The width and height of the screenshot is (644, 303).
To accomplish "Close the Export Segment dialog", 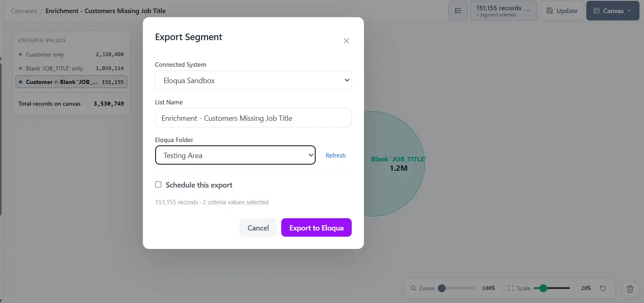I will (x=346, y=41).
